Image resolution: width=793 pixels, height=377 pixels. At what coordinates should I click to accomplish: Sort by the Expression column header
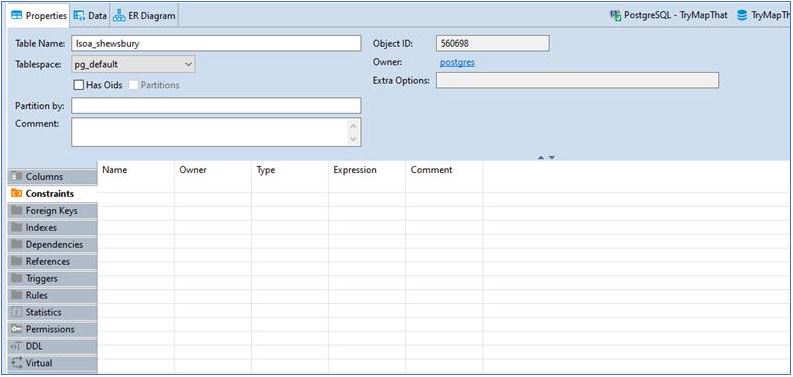click(355, 170)
